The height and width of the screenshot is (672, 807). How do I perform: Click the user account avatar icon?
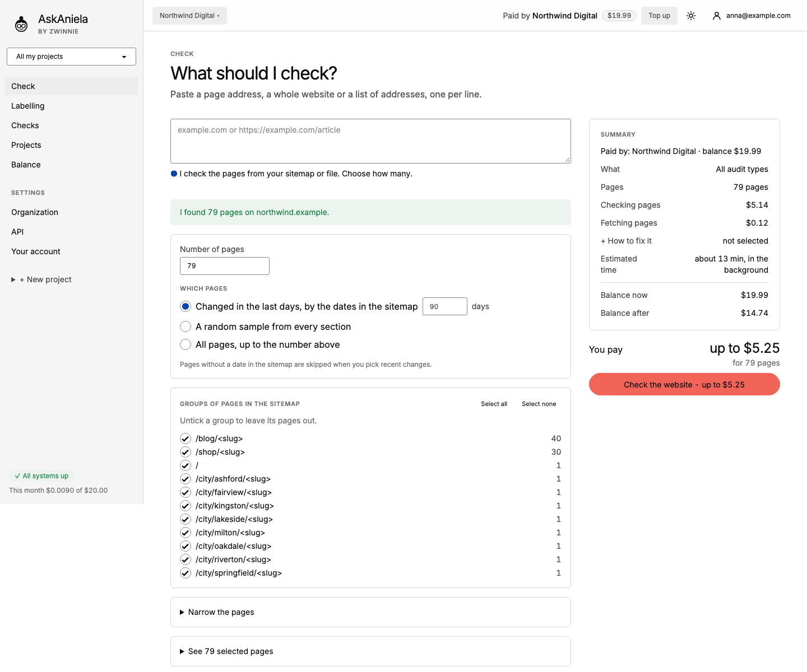pyautogui.click(x=716, y=16)
